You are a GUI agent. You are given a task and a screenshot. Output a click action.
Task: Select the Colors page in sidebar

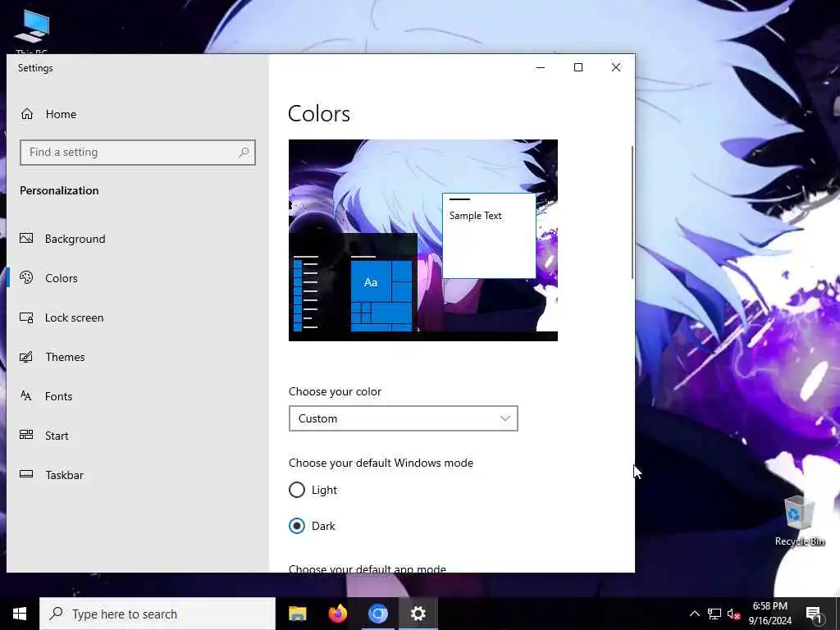[x=138, y=278]
